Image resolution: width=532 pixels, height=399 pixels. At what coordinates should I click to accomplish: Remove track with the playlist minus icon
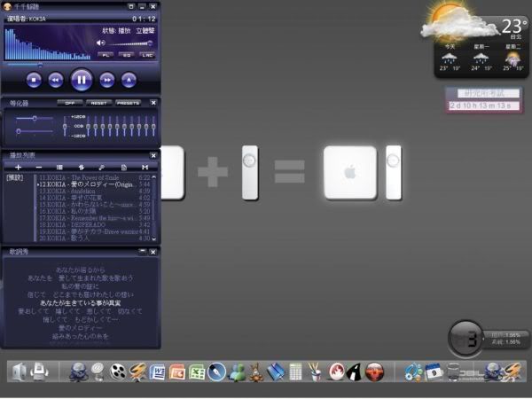(x=38, y=167)
